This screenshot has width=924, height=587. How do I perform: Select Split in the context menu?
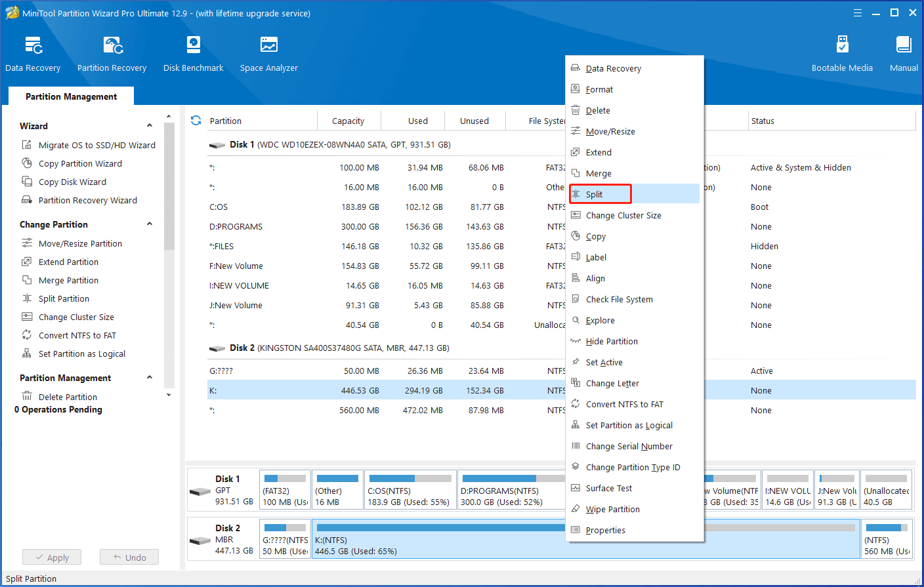point(634,194)
